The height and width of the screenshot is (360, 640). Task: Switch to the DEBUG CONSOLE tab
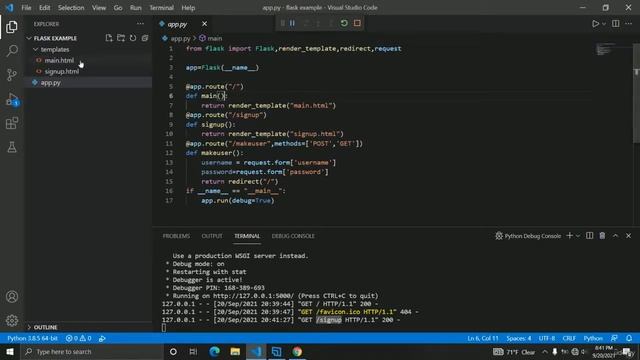coord(293,236)
